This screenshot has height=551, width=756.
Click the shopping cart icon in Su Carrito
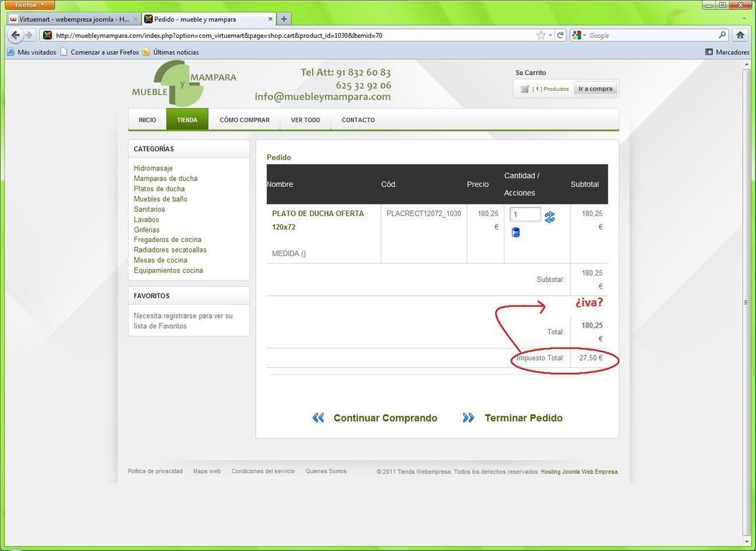pos(524,89)
